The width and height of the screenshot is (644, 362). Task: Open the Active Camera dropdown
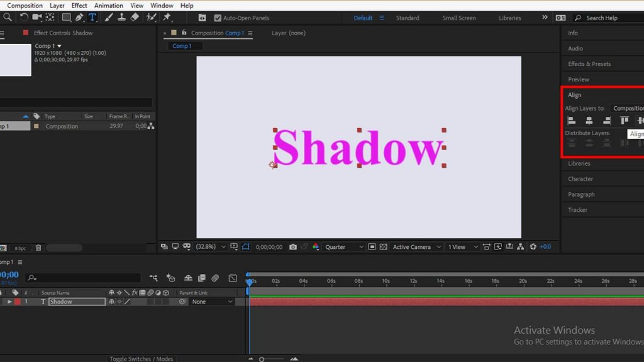(x=415, y=246)
